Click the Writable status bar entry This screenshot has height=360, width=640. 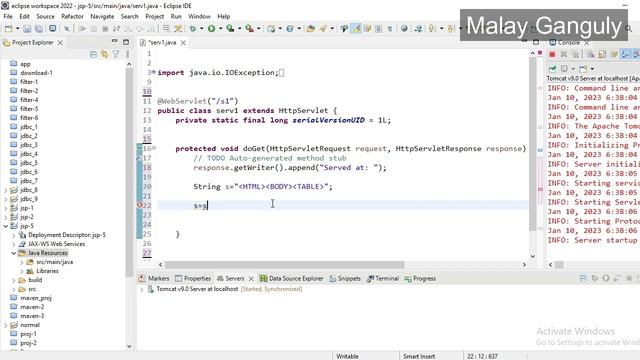347,356
